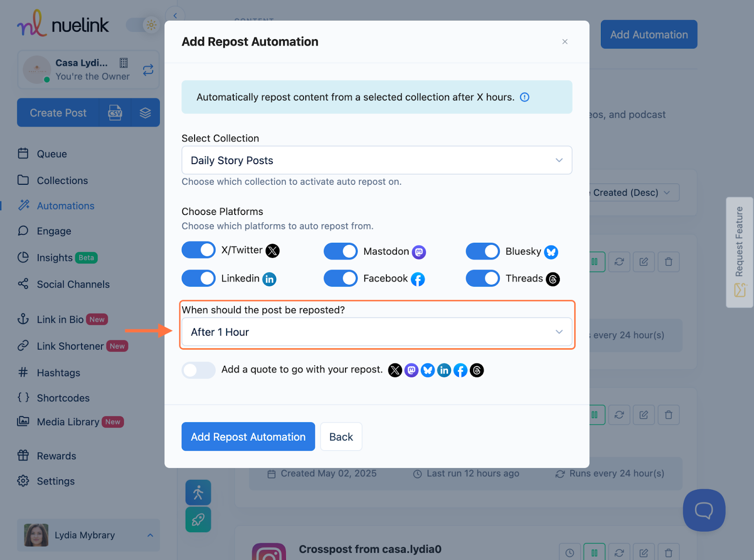This screenshot has width=754, height=560.
Task: Toggle the light/dark theme switch
Action: click(143, 25)
